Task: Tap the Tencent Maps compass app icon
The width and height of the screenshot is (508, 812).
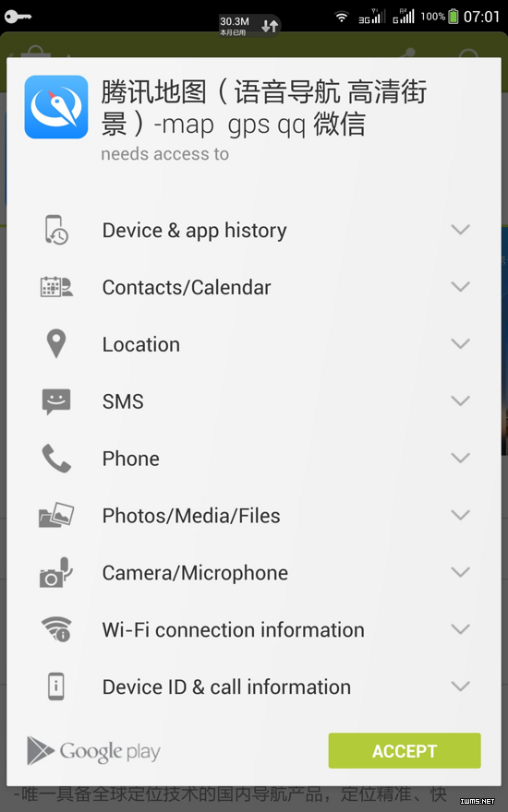Action: 56,107
